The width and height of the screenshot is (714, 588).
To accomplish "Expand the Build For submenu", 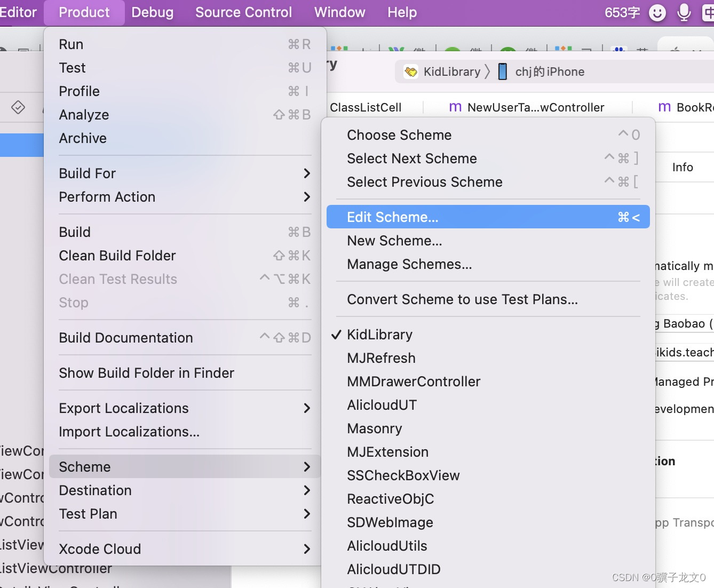I will point(185,173).
